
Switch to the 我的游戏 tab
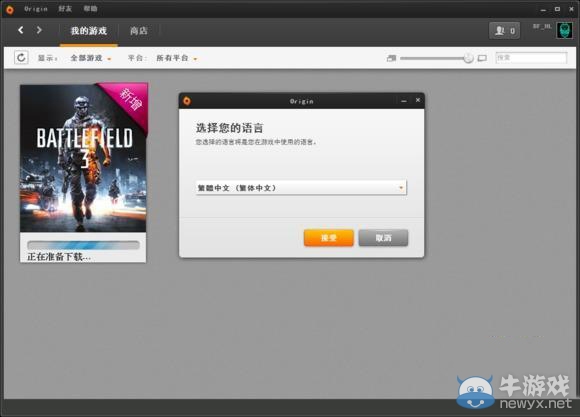(89, 31)
